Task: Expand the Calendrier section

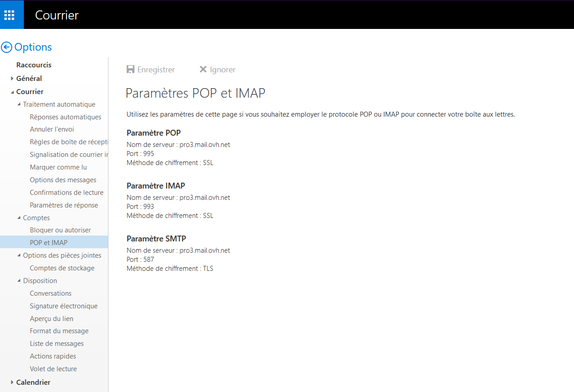Action: click(x=12, y=383)
